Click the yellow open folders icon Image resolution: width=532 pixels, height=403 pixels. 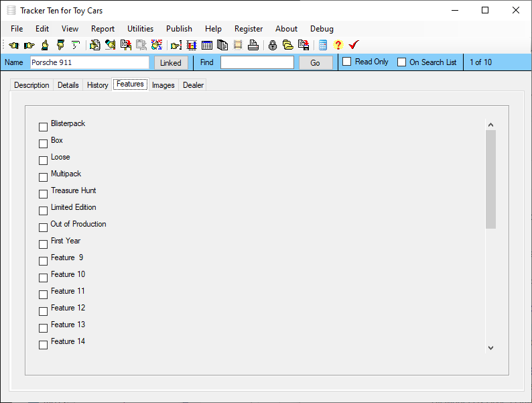click(x=288, y=45)
